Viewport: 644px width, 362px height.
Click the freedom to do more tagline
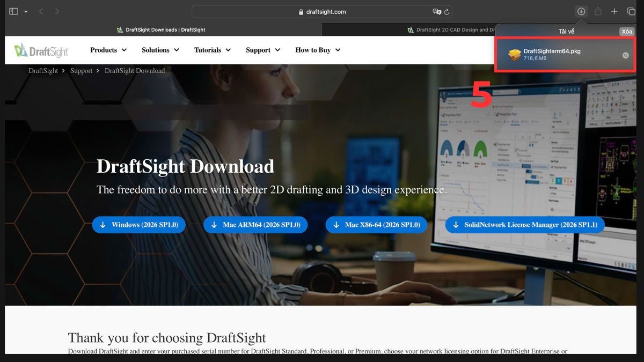click(x=272, y=190)
